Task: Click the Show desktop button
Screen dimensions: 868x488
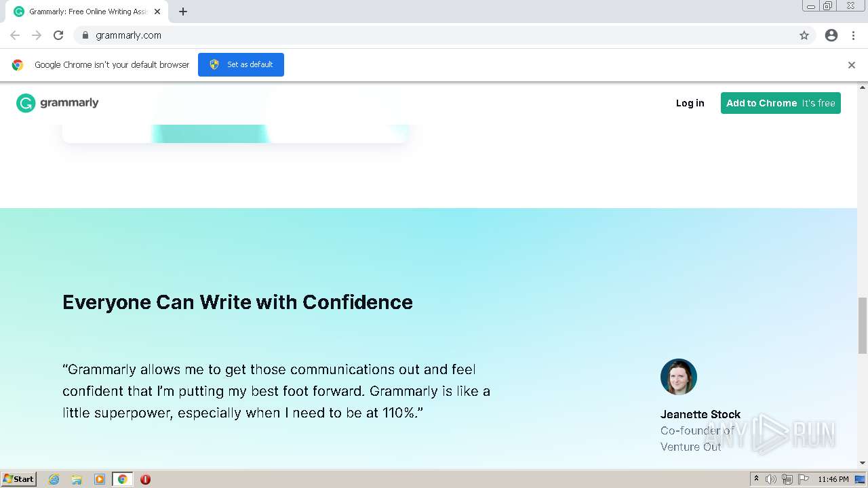Action: (x=861, y=479)
